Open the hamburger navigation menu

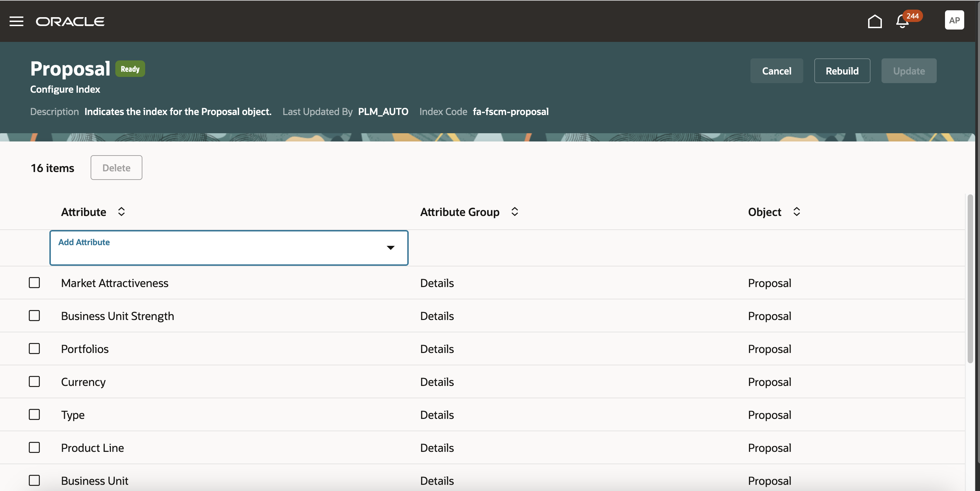point(16,21)
